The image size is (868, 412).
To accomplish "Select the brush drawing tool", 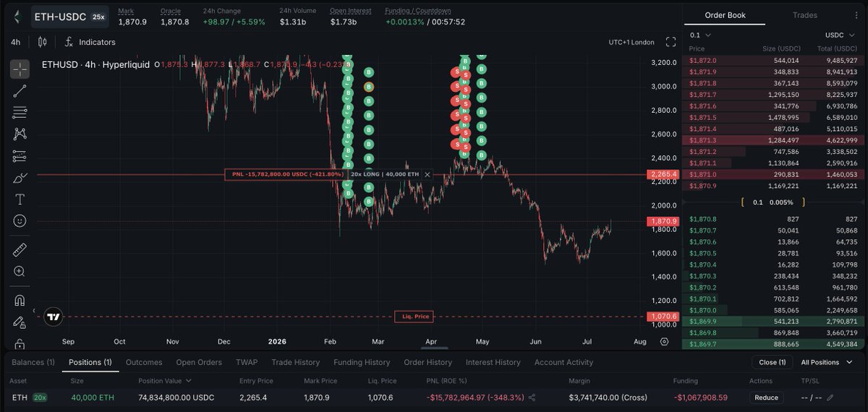I will pos(20,178).
